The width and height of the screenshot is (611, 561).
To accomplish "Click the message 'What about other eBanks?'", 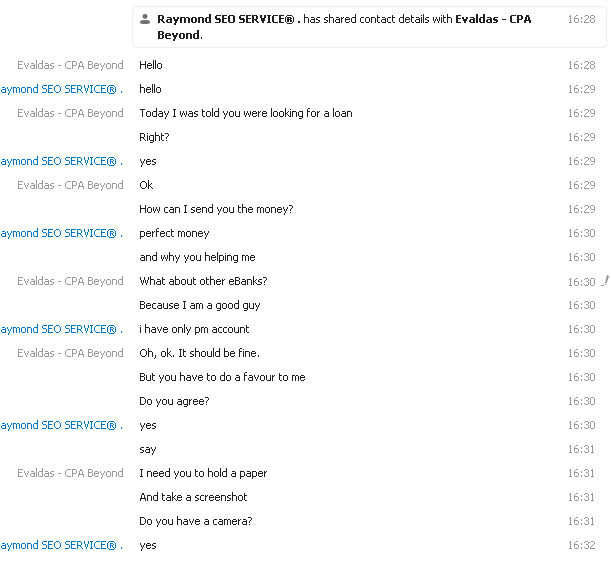I will pyautogui.click(x=203, y=281).
